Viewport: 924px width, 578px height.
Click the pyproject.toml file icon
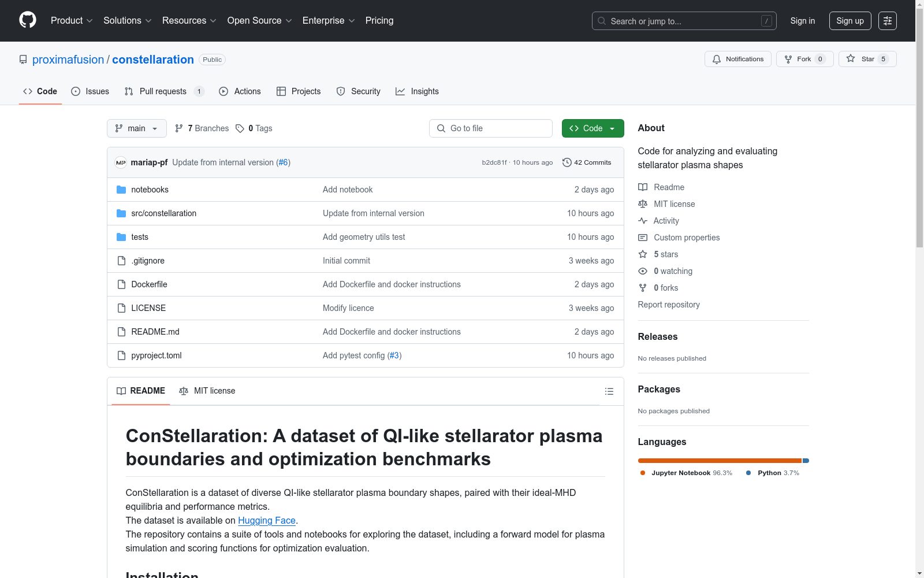click(121, 355)
